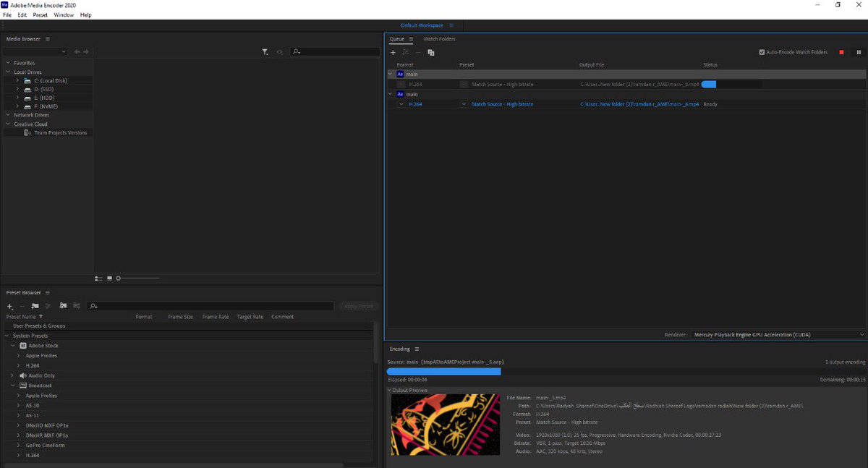Viewport: 868px width, 468px height.
Task: Open the Window menu
Action: (x=64, y=14)
